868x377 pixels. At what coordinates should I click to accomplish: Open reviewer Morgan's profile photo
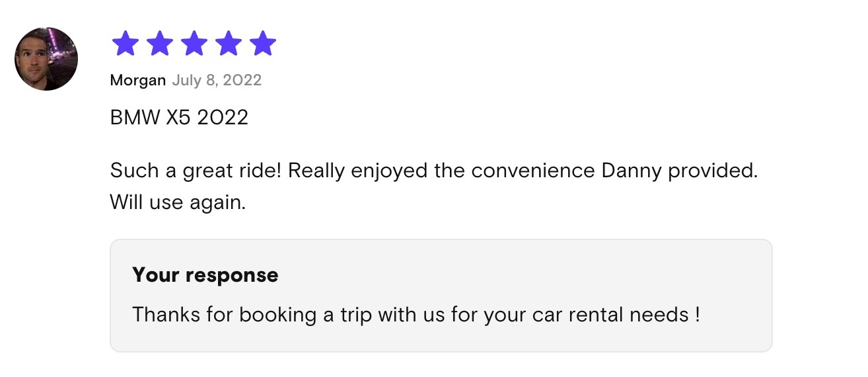46,59
